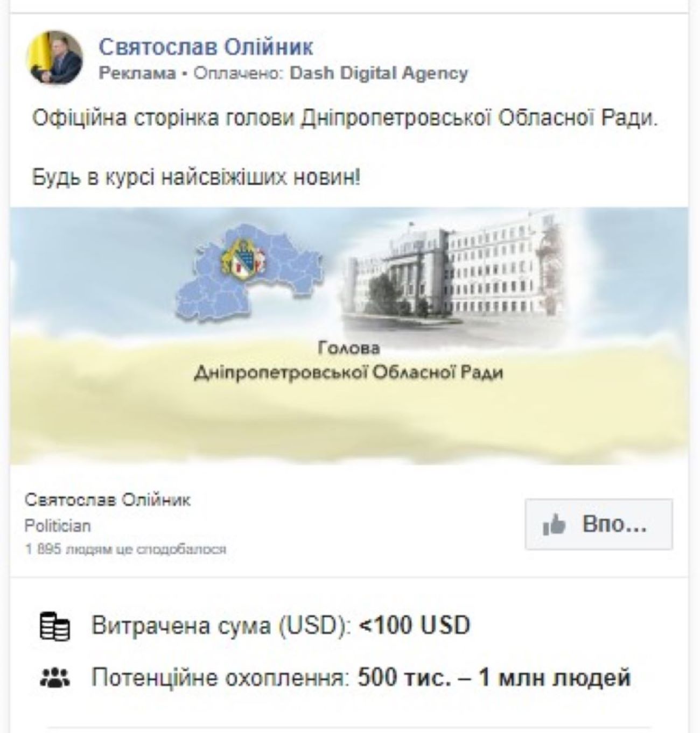This screenshot has width=700, height=733.
Task: Open the Dash Digital Agency payer link
Action: (379, 73)
